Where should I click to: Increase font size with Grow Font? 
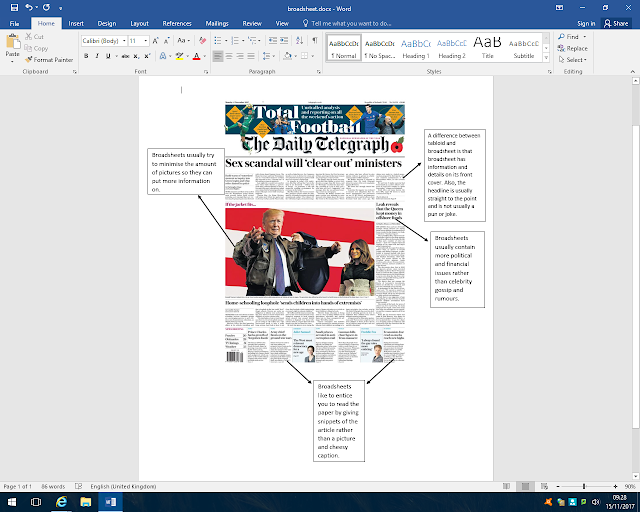pos(156,40)
